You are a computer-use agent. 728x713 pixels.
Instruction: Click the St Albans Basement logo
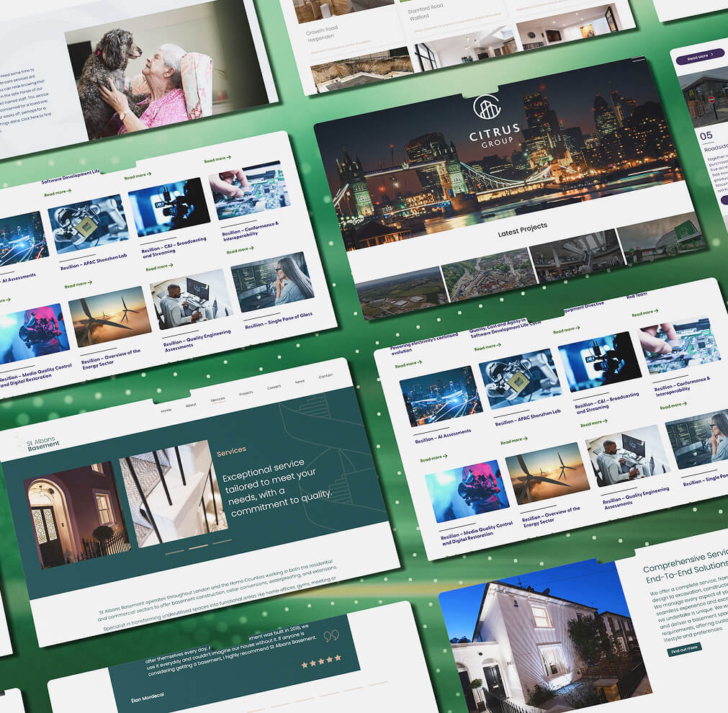click(37, 444)
